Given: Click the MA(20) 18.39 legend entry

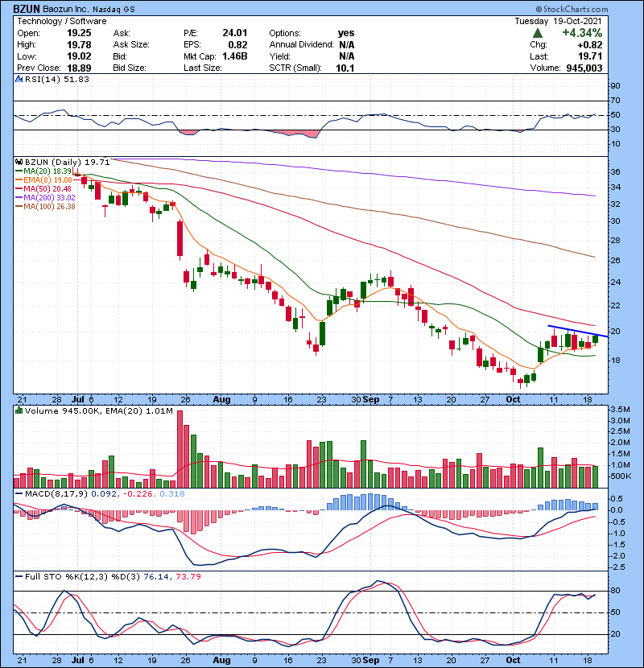Looking at the screenshot, I should pyautogui.click(x=44, y=171).
